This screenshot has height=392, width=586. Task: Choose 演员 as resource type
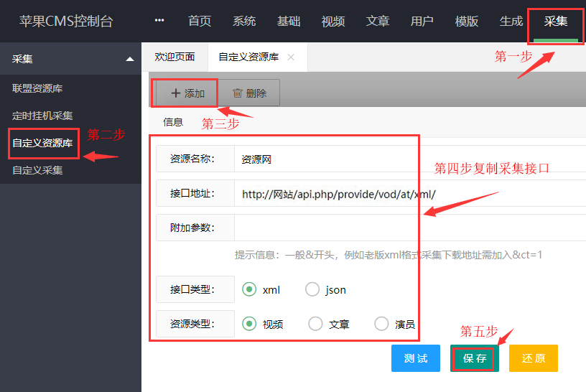coord(382,324)
